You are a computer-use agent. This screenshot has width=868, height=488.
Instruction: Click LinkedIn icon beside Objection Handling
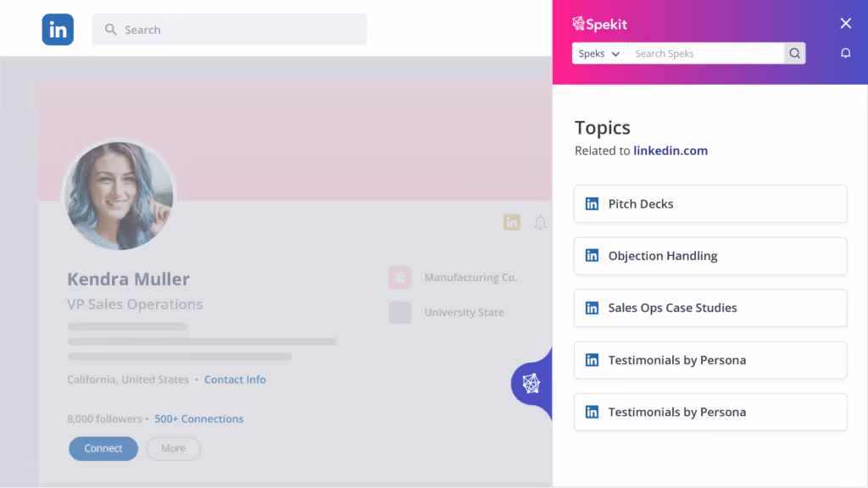(x=592, y=256)
